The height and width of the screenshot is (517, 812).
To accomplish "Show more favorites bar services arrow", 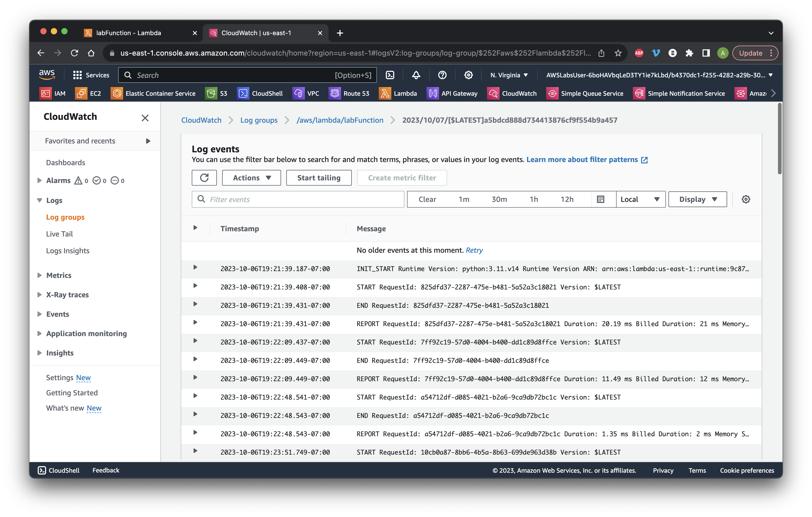I will [773, 94].
